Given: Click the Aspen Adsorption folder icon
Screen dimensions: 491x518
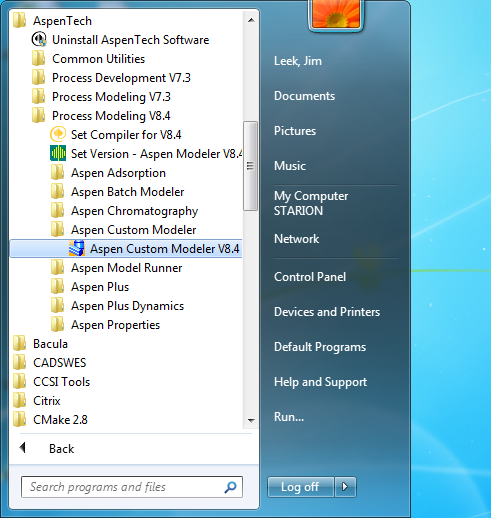Looking at the screenshot, I should pyautogui.click(x=58, y=172).
